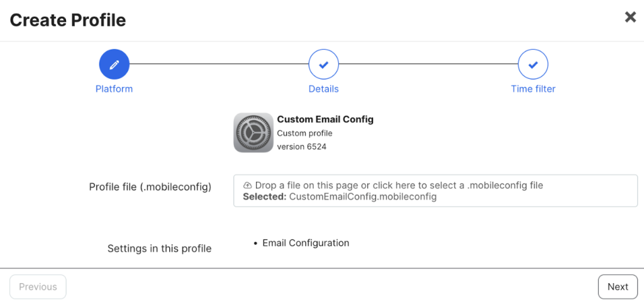This screenshot has width=644, height=302.
Task: Click the Custom Email Config title
Action: coord(325,120)
